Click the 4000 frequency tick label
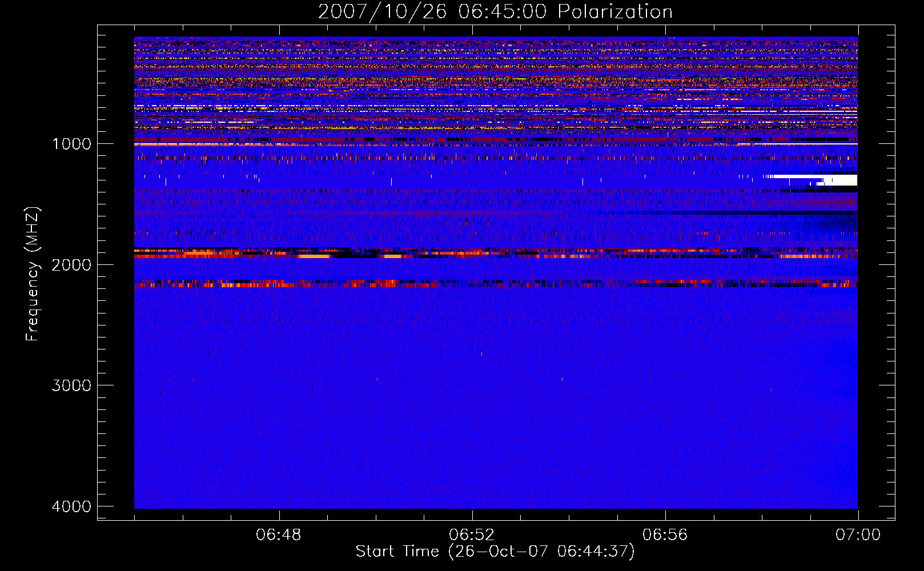The width and height of the screenshot is (924, 571). 72,506
